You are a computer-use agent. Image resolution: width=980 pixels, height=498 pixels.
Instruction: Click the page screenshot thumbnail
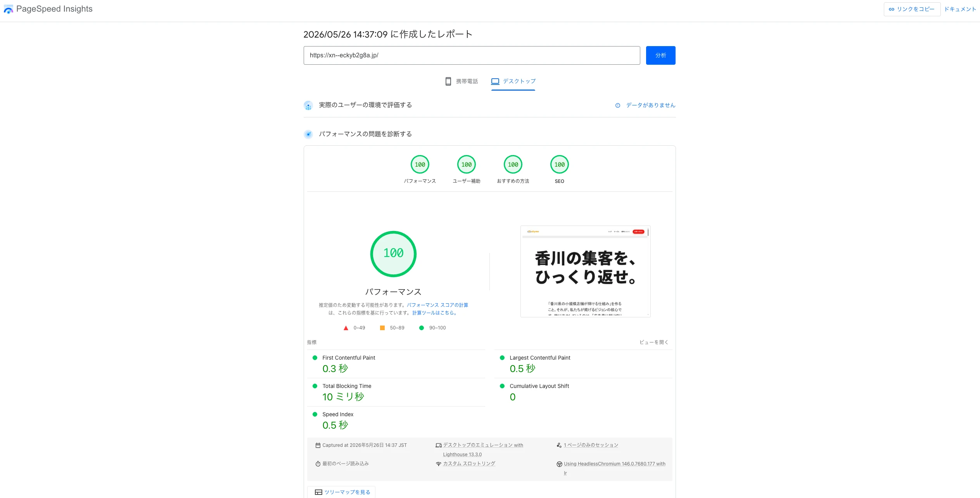(585, 271)
